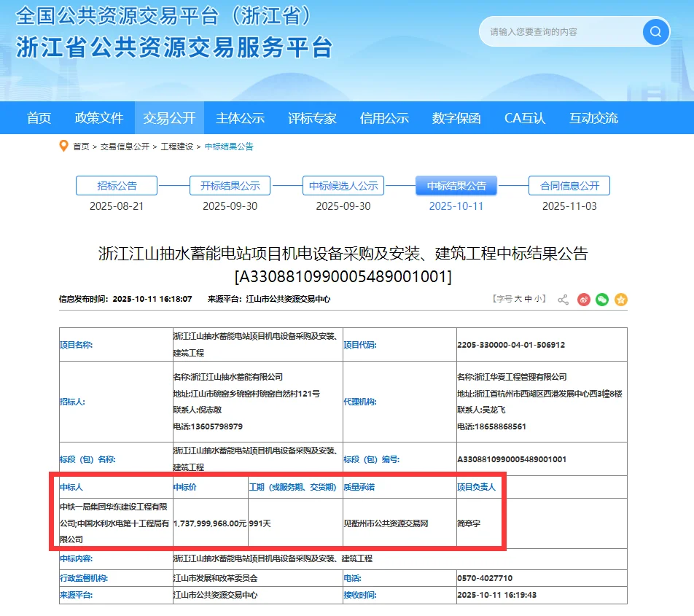This screenshot has width=694, height=616.
Task: Open 首页 from the breadcrumb trail
Action: 79,146
